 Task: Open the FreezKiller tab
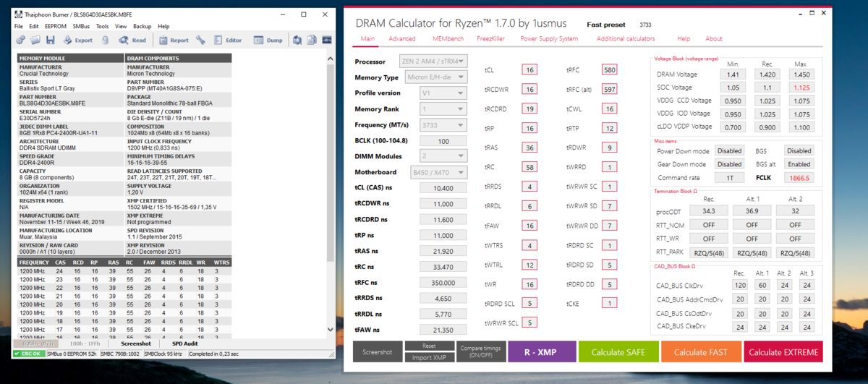(491, 38)
